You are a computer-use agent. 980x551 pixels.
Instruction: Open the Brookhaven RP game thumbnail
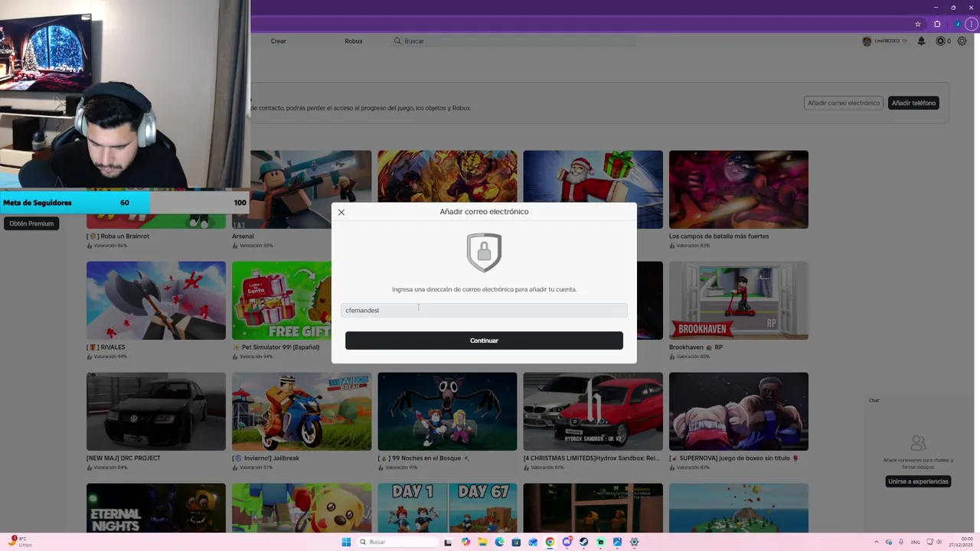(738, 301)
